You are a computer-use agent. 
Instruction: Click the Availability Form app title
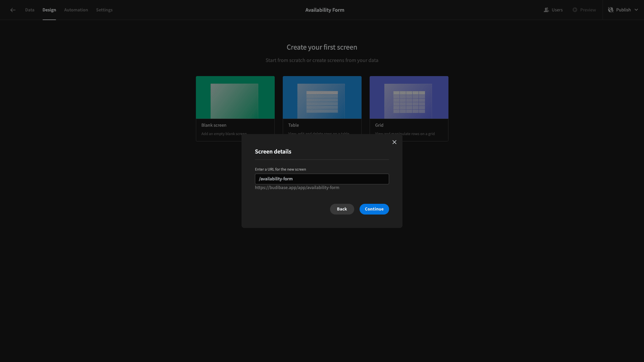325,10
